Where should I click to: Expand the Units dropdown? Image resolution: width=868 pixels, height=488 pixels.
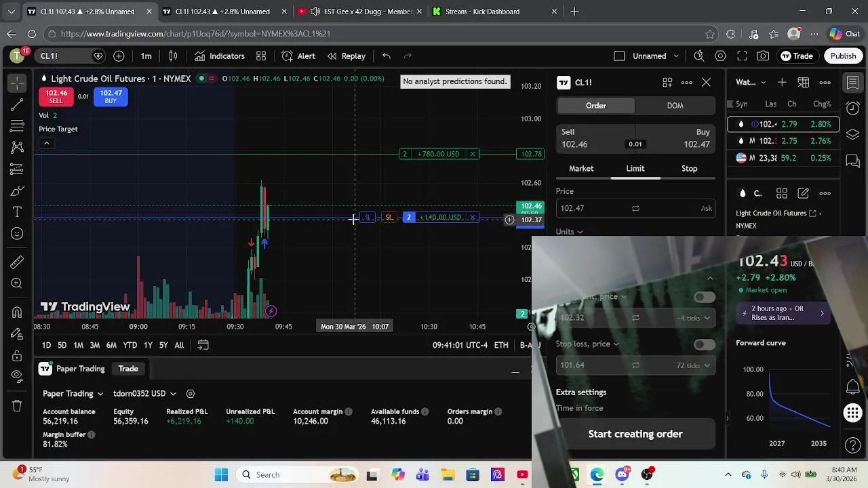point(570,232)
